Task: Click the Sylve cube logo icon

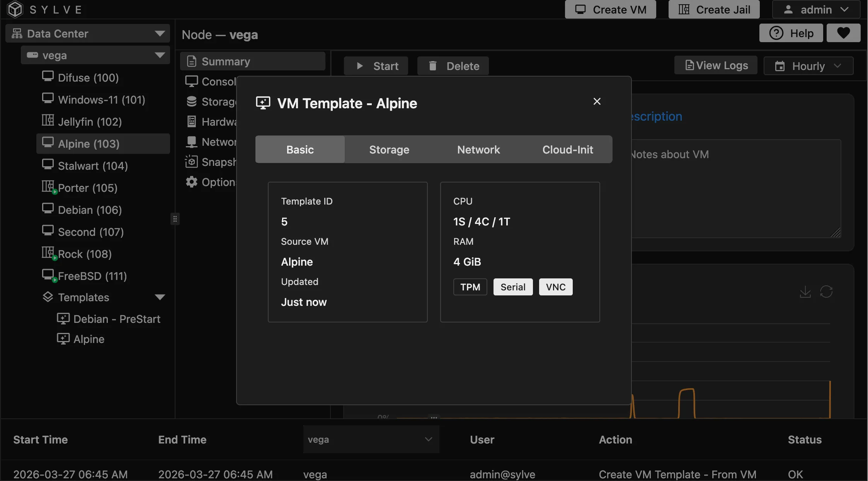Action: pyautogui.click(x=15, y=9)
